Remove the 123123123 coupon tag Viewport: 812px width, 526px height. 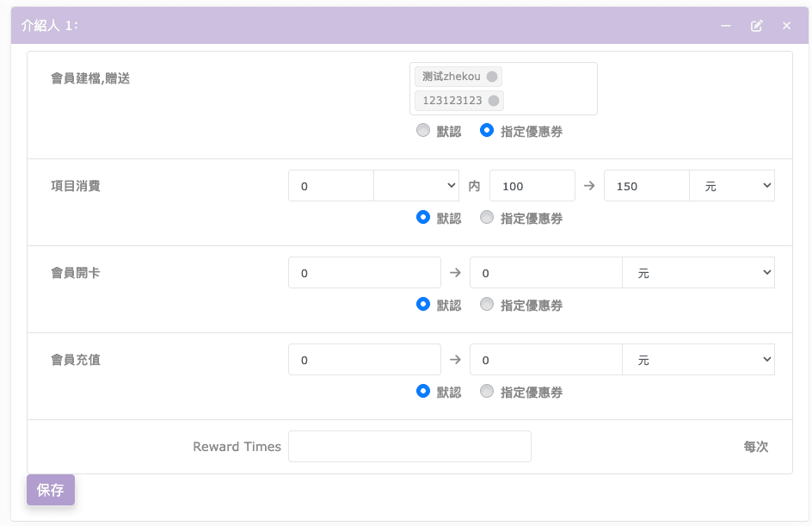(494, 101)
